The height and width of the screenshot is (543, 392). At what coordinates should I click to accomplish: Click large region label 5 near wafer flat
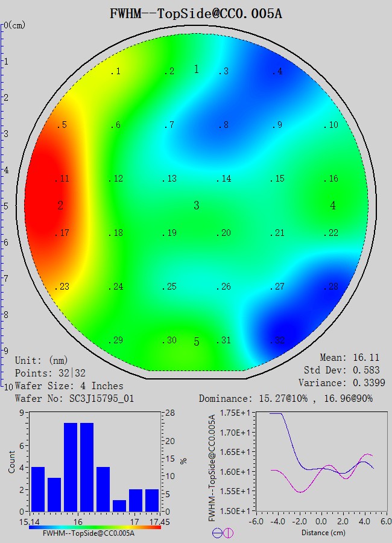point(196,343)
